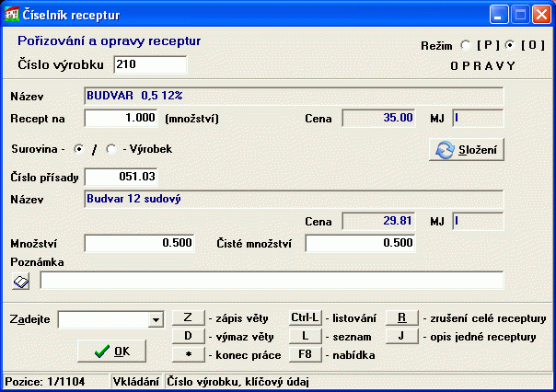The image size is (556, 392).
Task: Click J button to copy one recipe
Action: [x=401, y=336]
